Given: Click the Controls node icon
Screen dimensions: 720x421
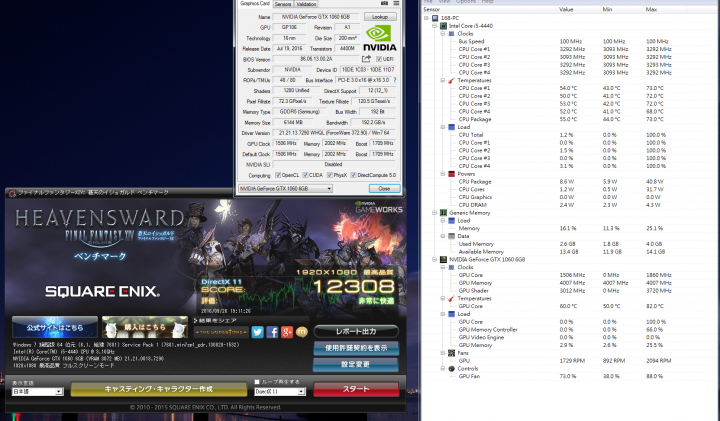Looking at the screenshot, I should tap(451, 369).
